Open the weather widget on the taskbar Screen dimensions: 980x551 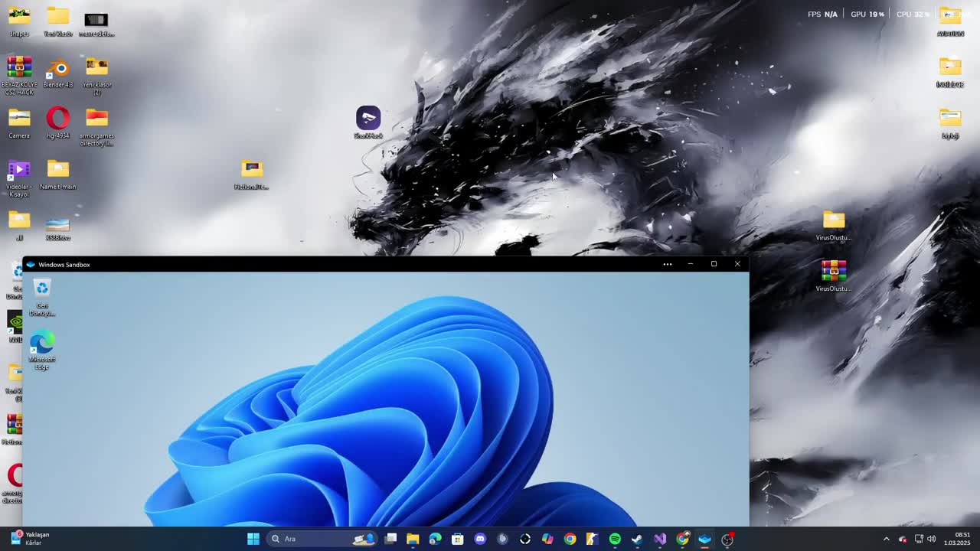[31, 539]
